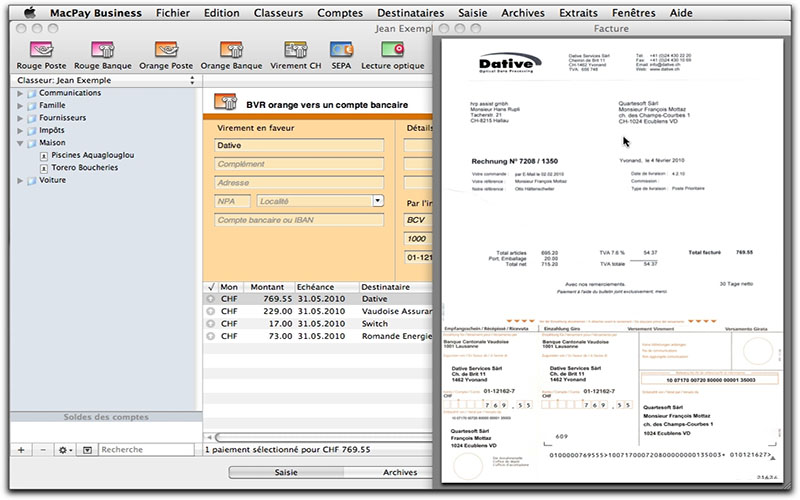800x500 pixels.
Task: Toggle status circle of Vaudoise Assurance row
Action: click(211, 311)
